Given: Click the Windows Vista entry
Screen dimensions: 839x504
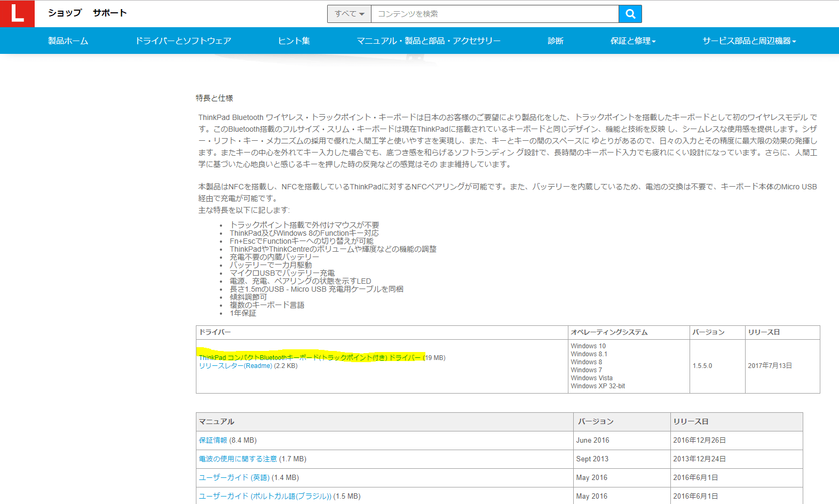Looking at the screenshot, I should [591, 378].
